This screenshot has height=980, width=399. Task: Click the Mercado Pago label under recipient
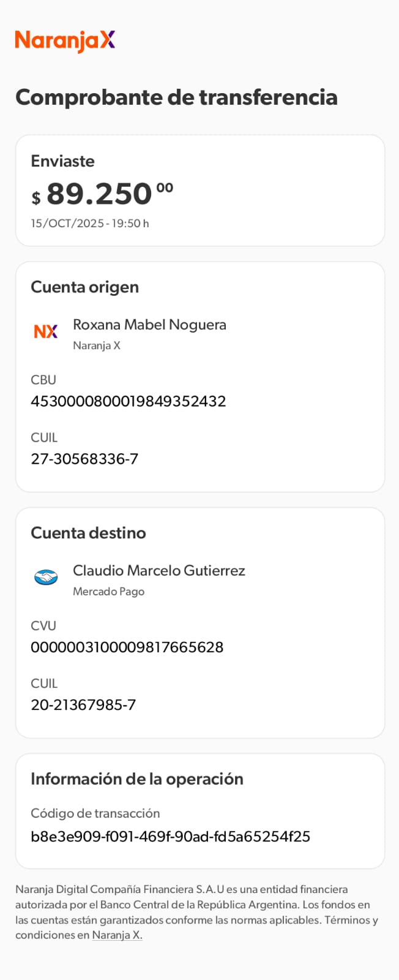[108, 592]
